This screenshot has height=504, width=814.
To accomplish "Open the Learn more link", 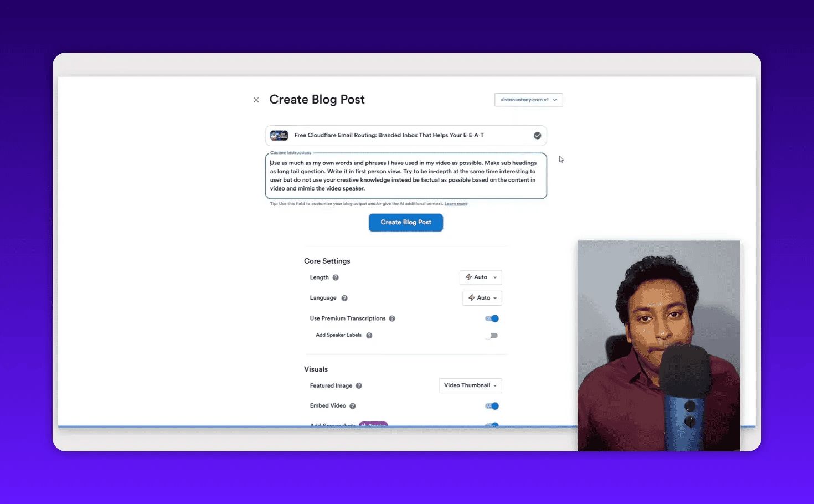I will click(456, 203).
